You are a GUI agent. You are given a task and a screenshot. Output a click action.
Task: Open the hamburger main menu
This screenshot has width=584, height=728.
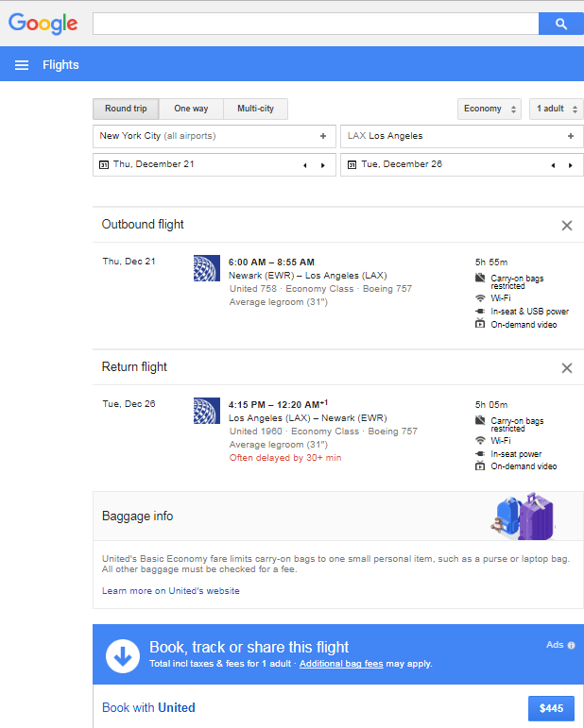(x=22, y=65)
